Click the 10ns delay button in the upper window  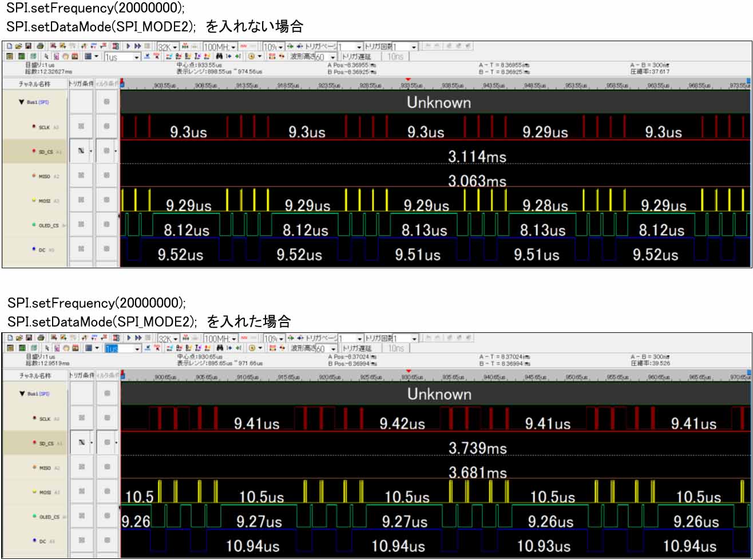tap(395, 57)
